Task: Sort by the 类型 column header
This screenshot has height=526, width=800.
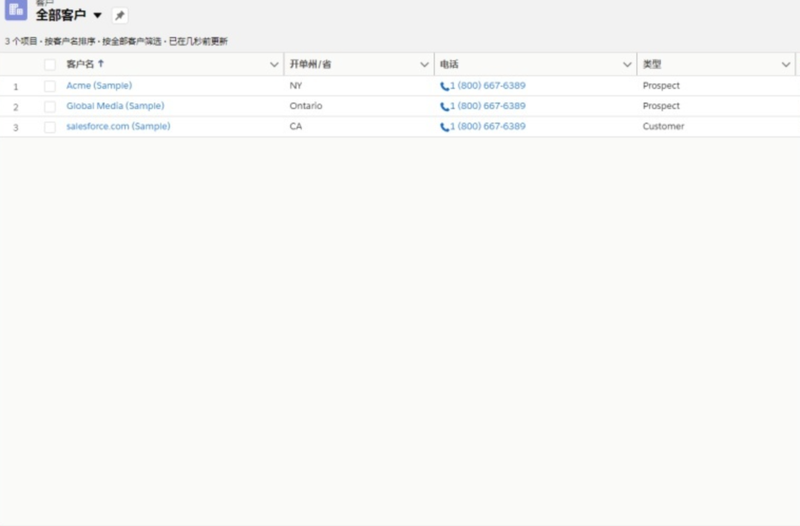Action: tap(652, 64)
